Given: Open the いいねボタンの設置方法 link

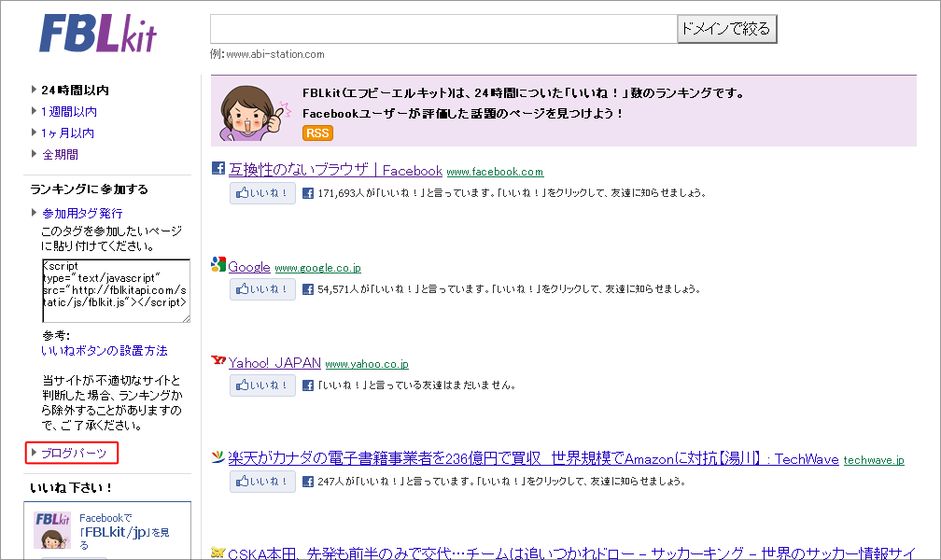Looking at the screenshot, I should (105, 351).
